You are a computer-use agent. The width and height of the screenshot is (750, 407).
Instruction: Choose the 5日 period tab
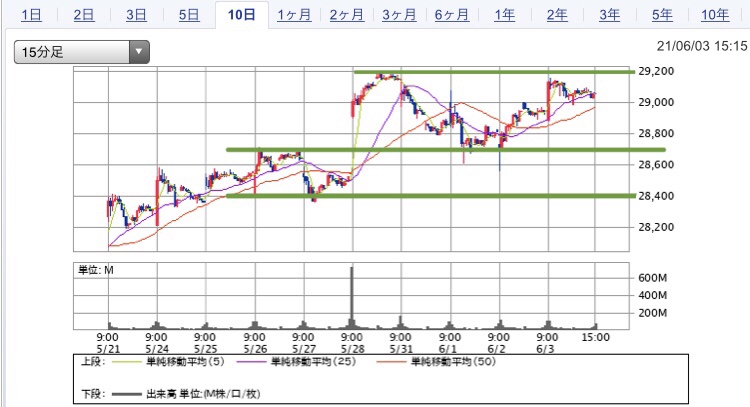coord(189,15)
